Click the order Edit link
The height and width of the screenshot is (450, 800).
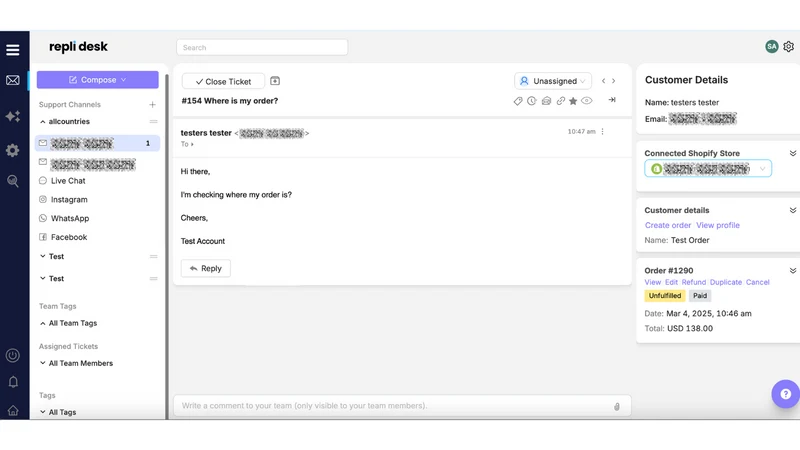point(671,282)
